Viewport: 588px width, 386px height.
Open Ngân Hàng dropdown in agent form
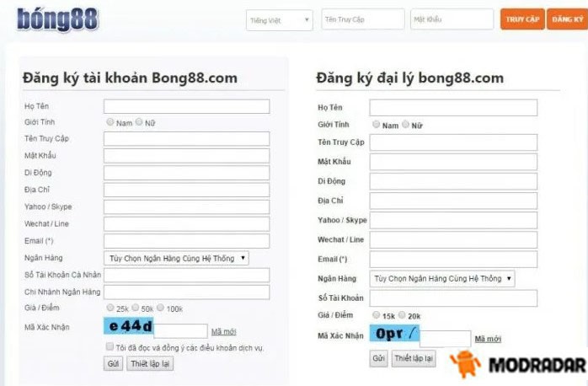coord(442,279)
